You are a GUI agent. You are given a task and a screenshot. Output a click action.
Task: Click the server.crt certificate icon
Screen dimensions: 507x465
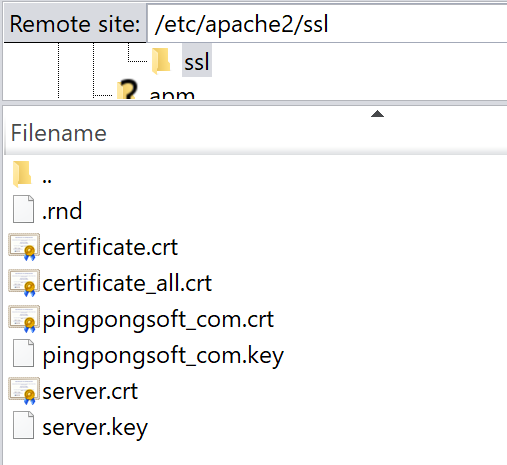24,391
